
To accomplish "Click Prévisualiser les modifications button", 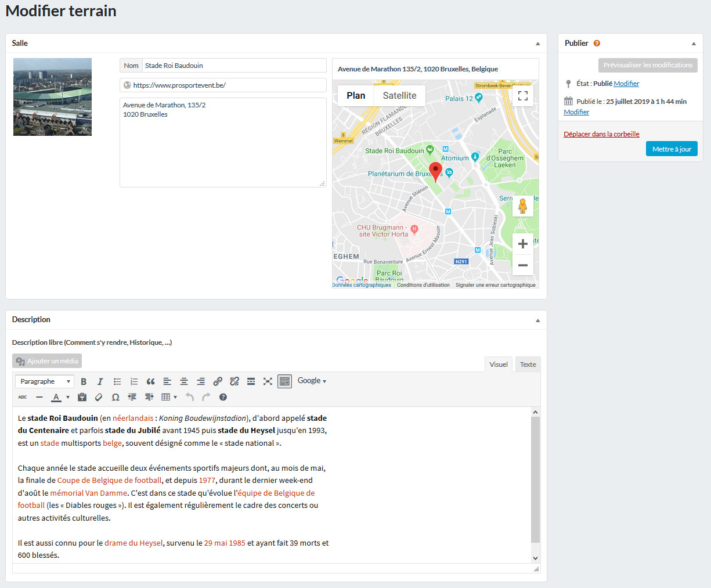I will [648, 65].
